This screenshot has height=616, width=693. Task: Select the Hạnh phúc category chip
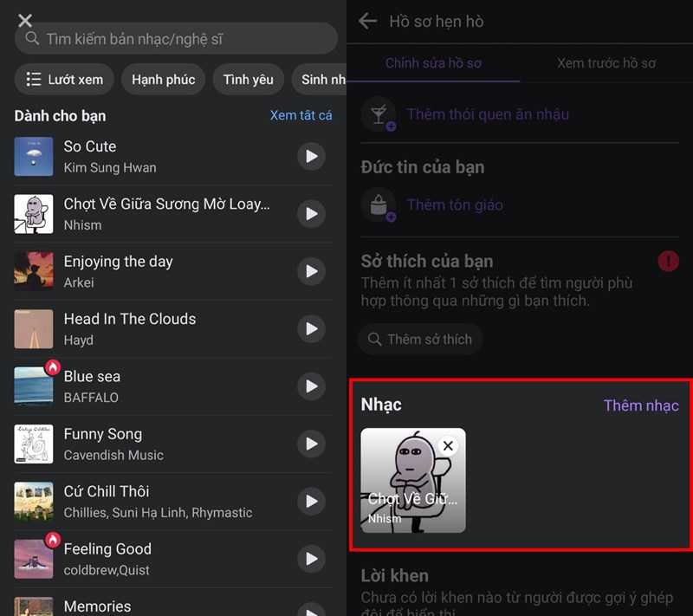pos(163,80)
